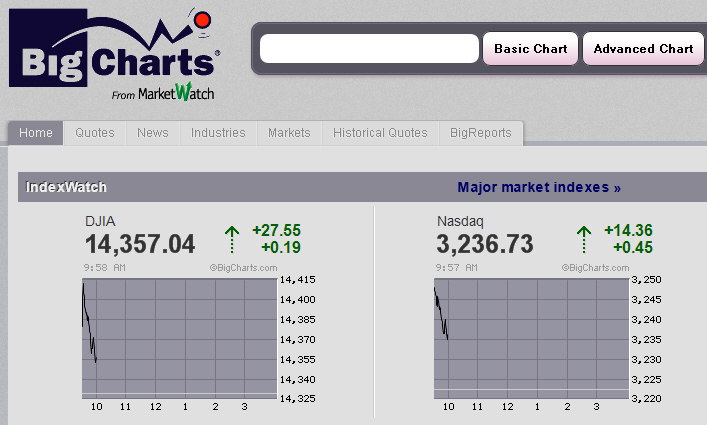Open the Quotes tab

[x=95, y=133]
